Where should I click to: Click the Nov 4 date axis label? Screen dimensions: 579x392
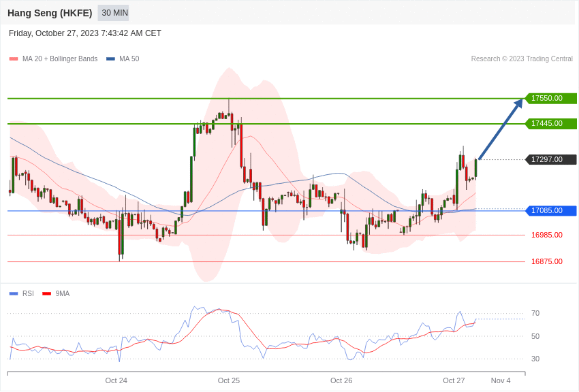click(x=501, y=380)
